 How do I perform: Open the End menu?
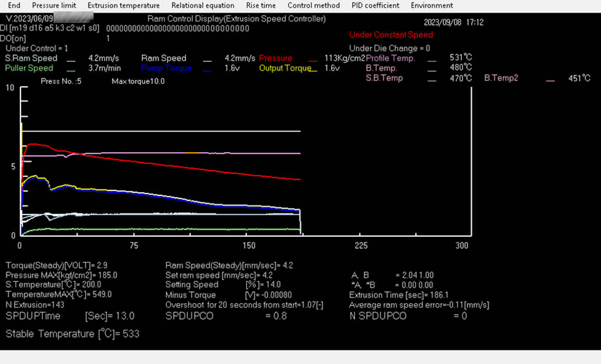pos(14,5)
